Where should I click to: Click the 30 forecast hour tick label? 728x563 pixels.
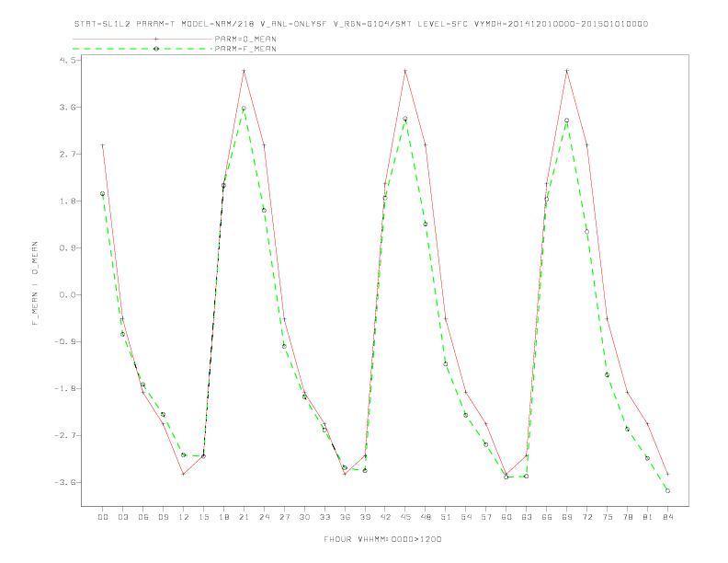pos(304,517)
